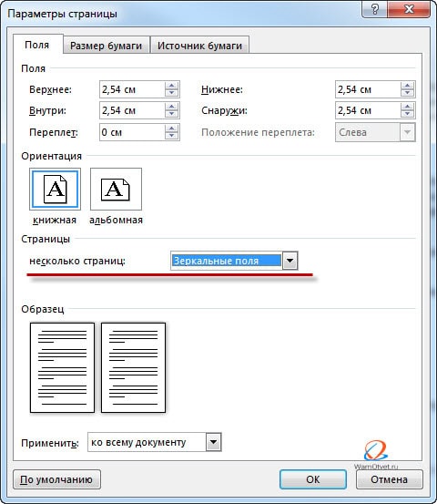Click the По умолчанию button
This screenshot has width=437, height=504.
(56, 479)
